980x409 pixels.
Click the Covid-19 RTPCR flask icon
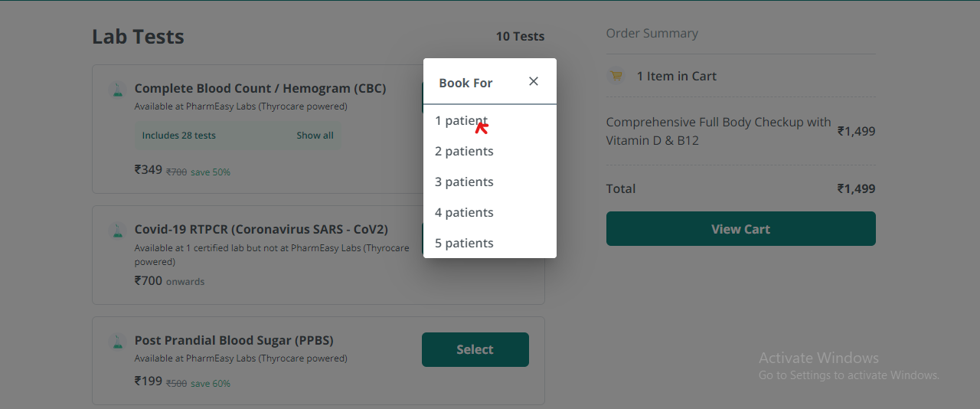[117, 230]
